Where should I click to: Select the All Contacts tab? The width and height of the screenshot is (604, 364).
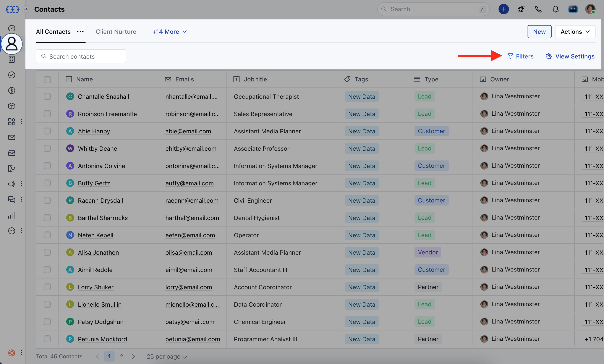click(53, 32)
